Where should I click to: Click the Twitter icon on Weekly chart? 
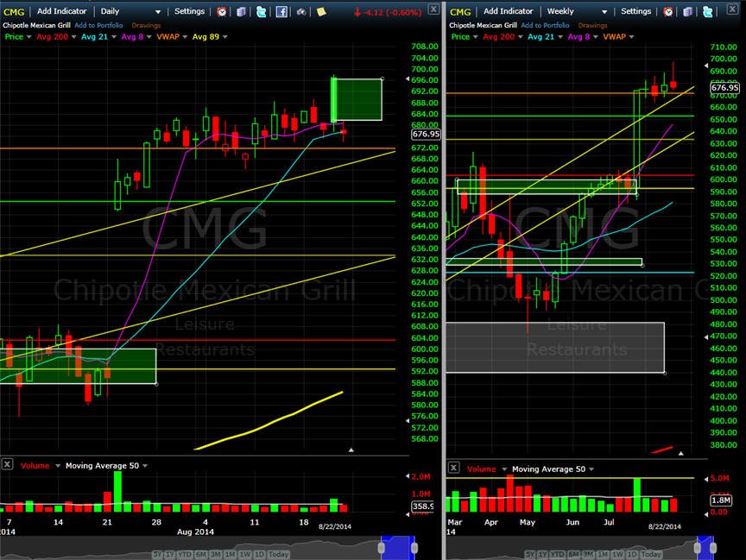click(707, 11)
